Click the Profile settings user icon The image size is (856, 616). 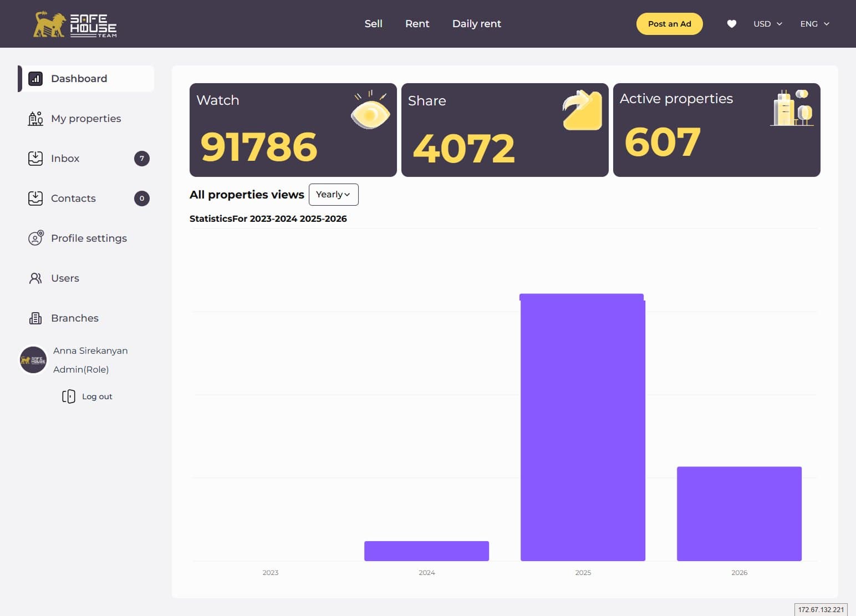pyautogui.click(x=35, y=238)
